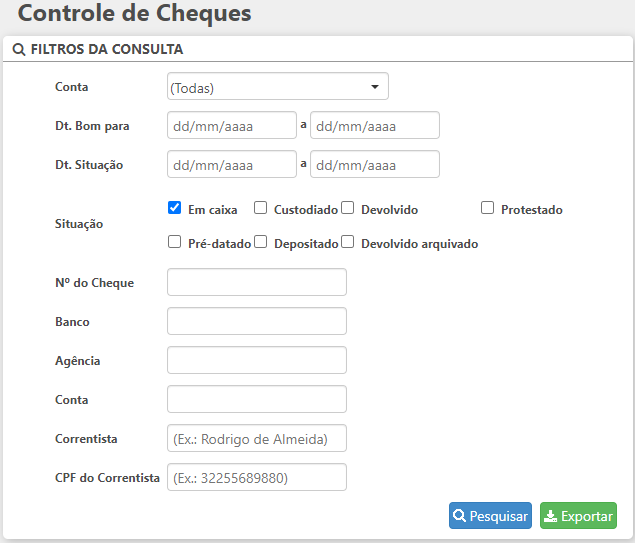
Task: Mark the Devolvido arquivado checkbox
Action: pos(348,242)
